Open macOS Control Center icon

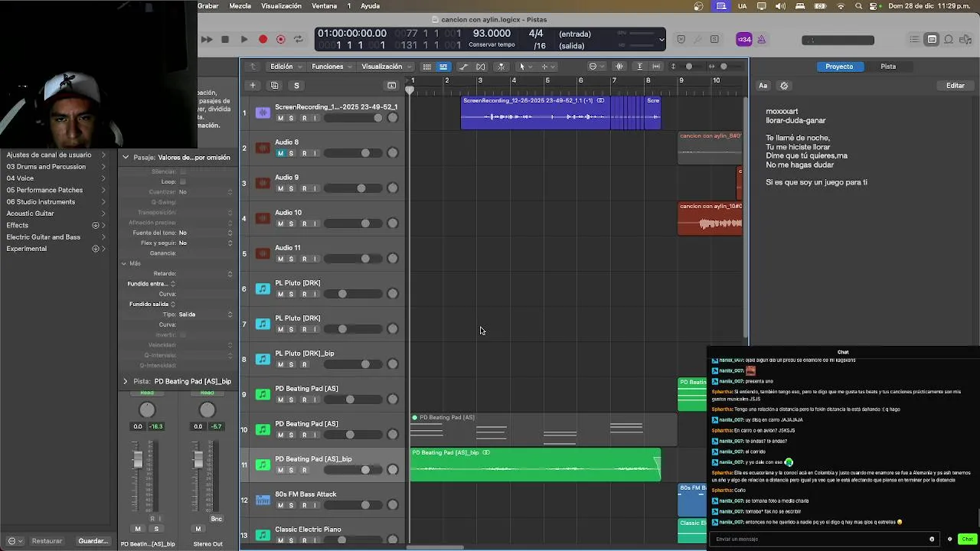point(874,6)
